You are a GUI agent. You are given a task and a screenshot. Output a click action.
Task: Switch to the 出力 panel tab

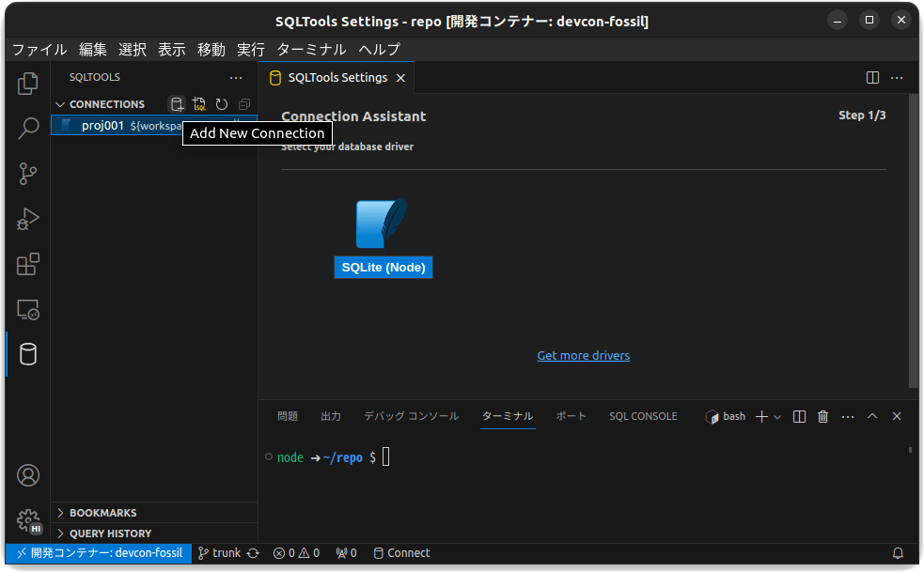(331, 416)
